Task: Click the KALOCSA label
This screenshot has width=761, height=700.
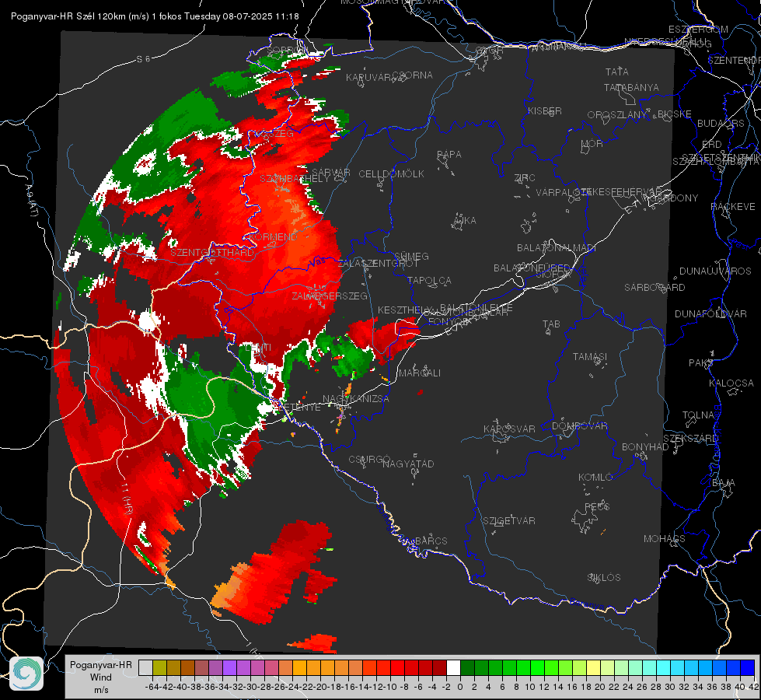Action: (x=731, y=383)
